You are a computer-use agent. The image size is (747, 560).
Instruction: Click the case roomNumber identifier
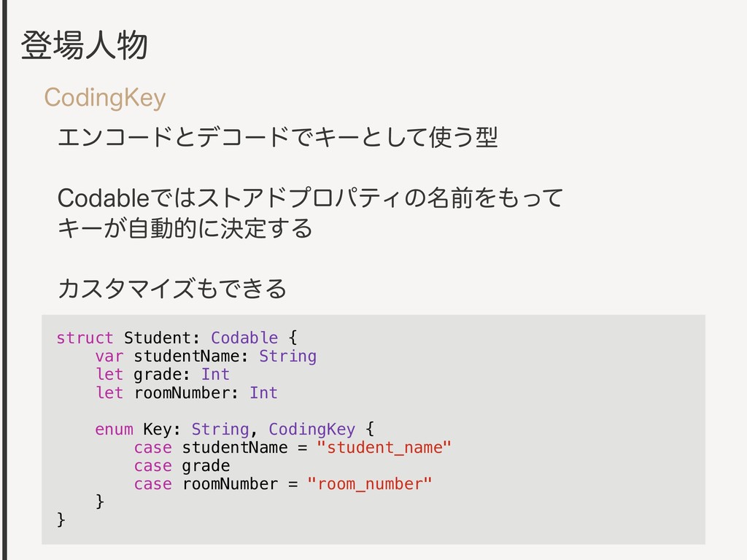pyautogui.click(x=230, y=484)
